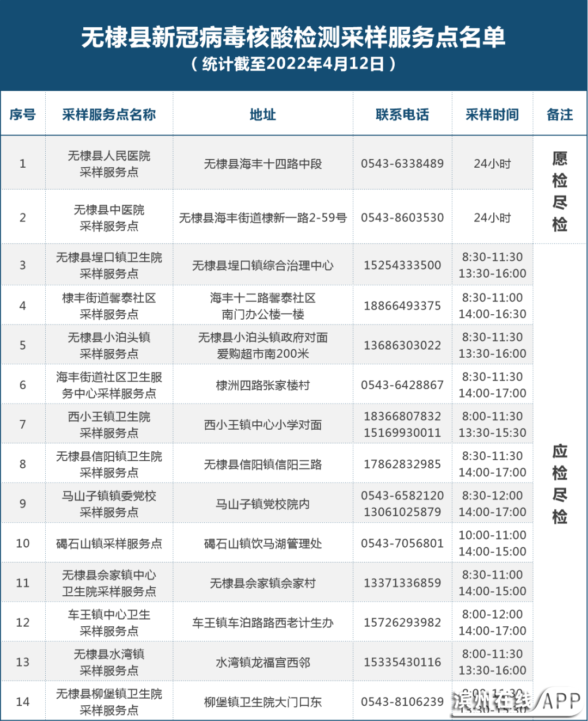
Task: Click the 应检尽检 remark cell
Action: click(559, 483)
